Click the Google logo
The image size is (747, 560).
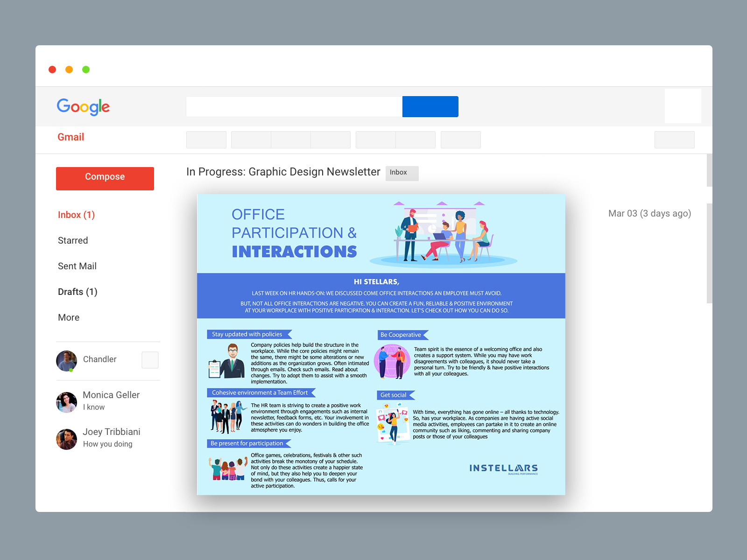[x=83, y=107]
